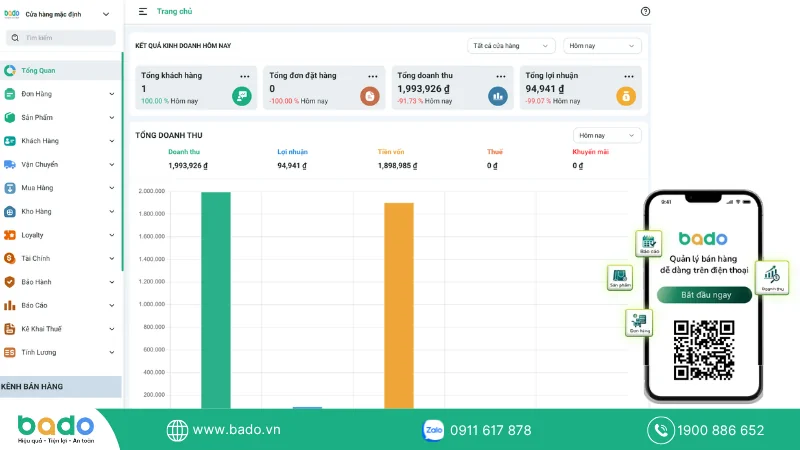Click the orange Tổng đơn đặt hàng icon
800x450 pixels.
coord(369,96)
